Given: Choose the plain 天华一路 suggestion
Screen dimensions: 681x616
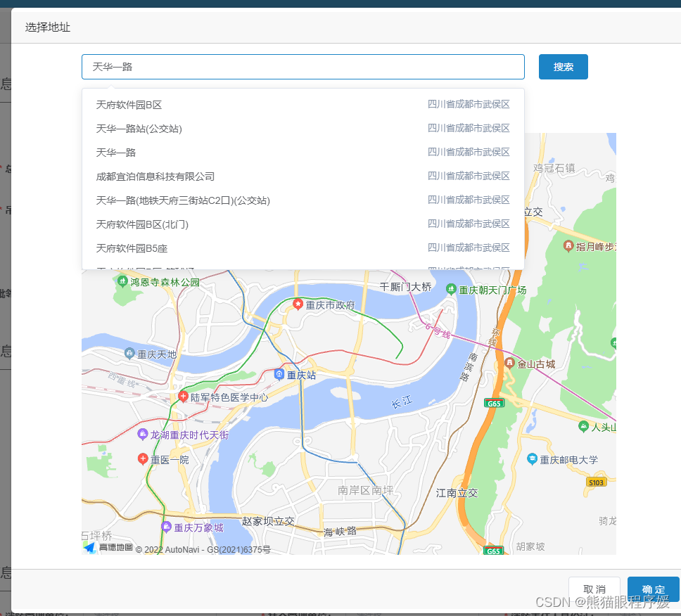Looking at the screenshot, I should point(303,153).
